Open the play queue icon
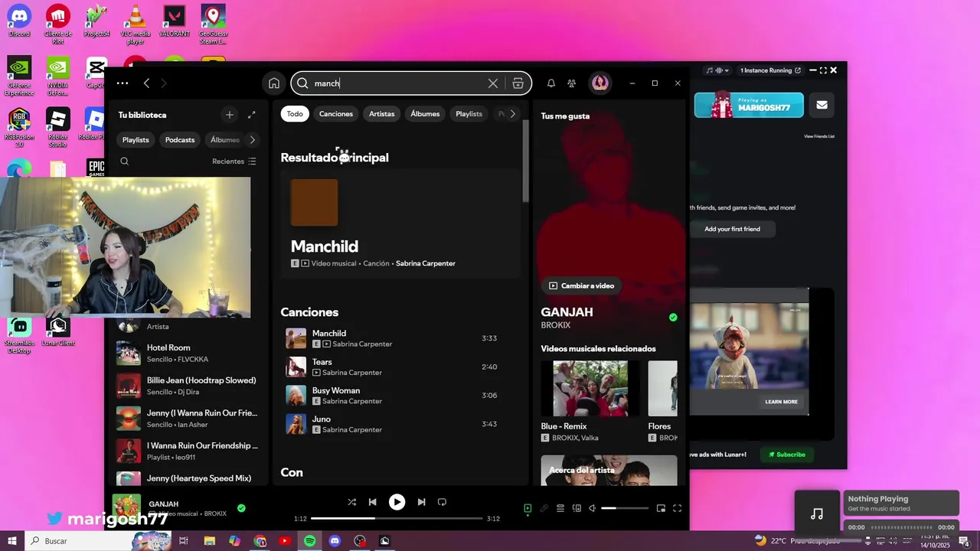The height and width of the screenshot is (551, 980). tap(560, 507)
